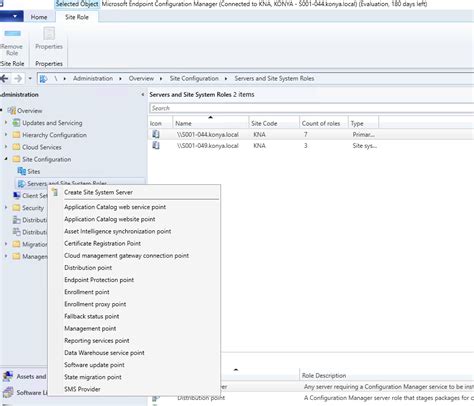Click the Servers and Site System Roles icon
The height and width of the screenshot is (406, 474).
pos(22,184)
